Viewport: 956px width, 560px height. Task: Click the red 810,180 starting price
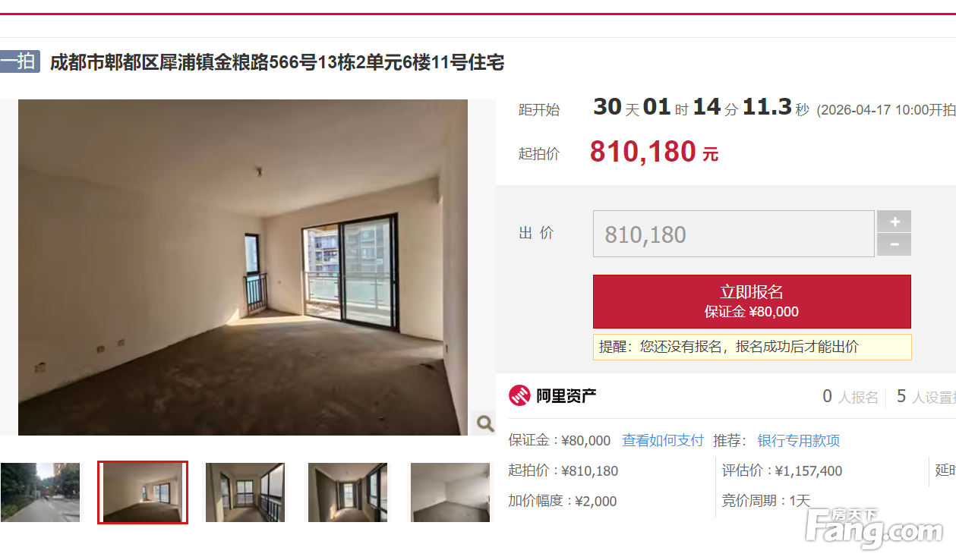[643, 152]
